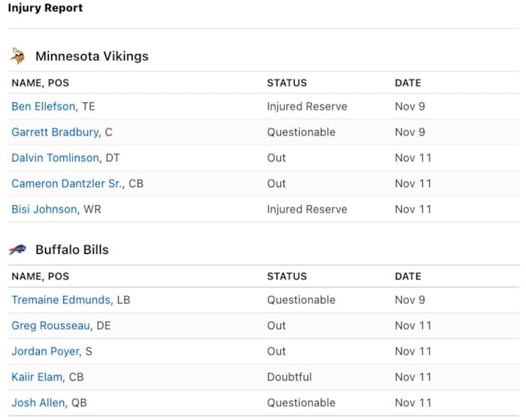526x420 pixels.
Task: Click Cameron Dantzler Sr. player link
Action: tap(66, 183)
